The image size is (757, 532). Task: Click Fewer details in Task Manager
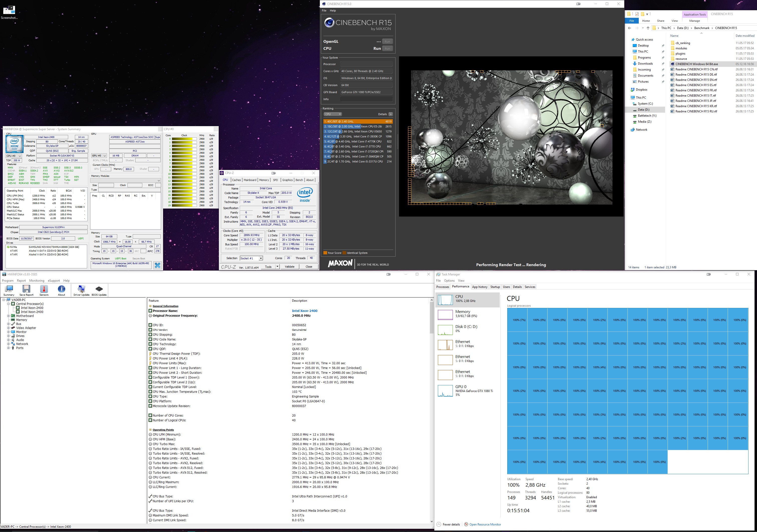[x=448, y=524]
